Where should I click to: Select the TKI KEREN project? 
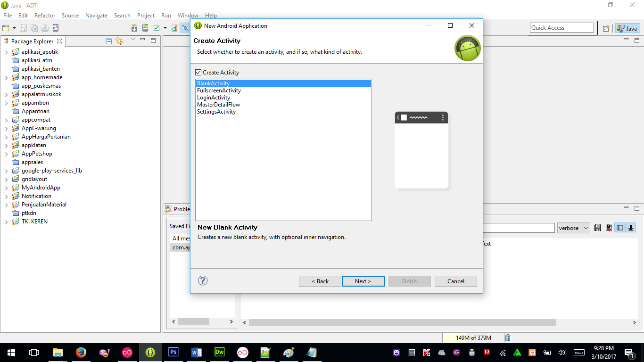coord(34,222)
